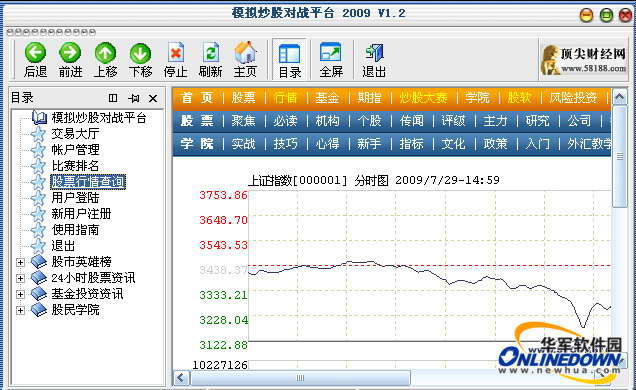636x390 pixels.
Task: Open 风险投资 in the orange nav bar
Action: tap(573, 98)
